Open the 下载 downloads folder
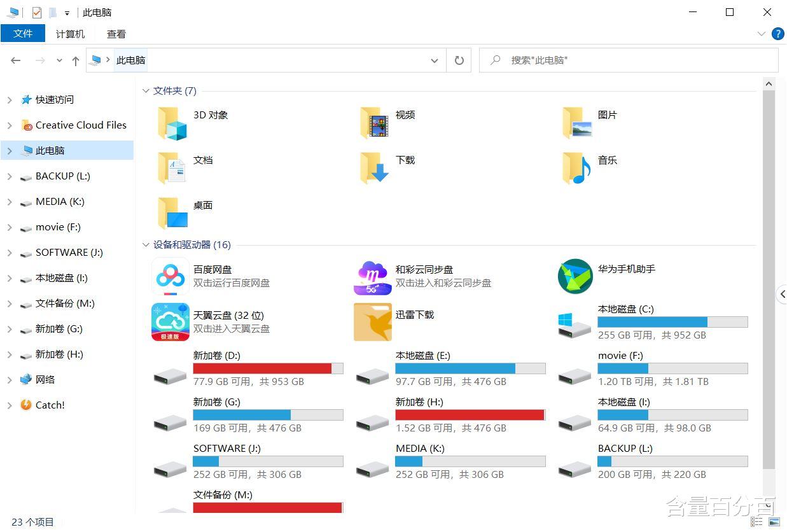 pyautogui.click(x=405, y=160)
